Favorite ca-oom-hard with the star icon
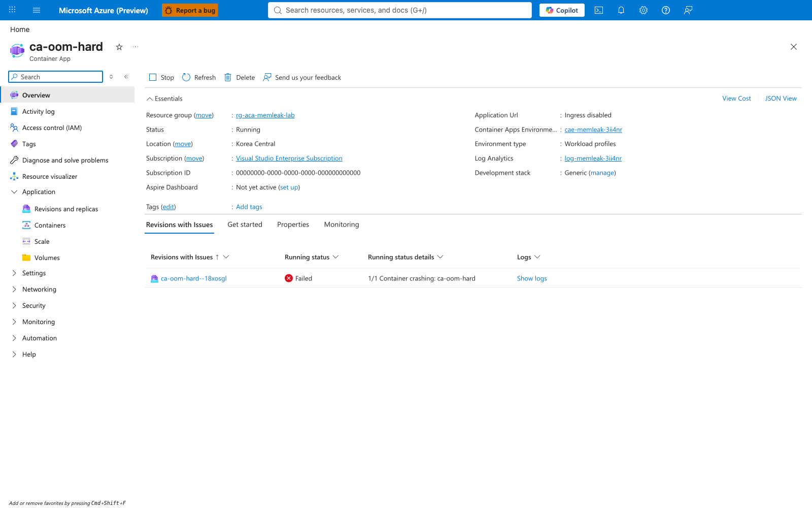The image size is (812, 508). [x=119, y=47]
